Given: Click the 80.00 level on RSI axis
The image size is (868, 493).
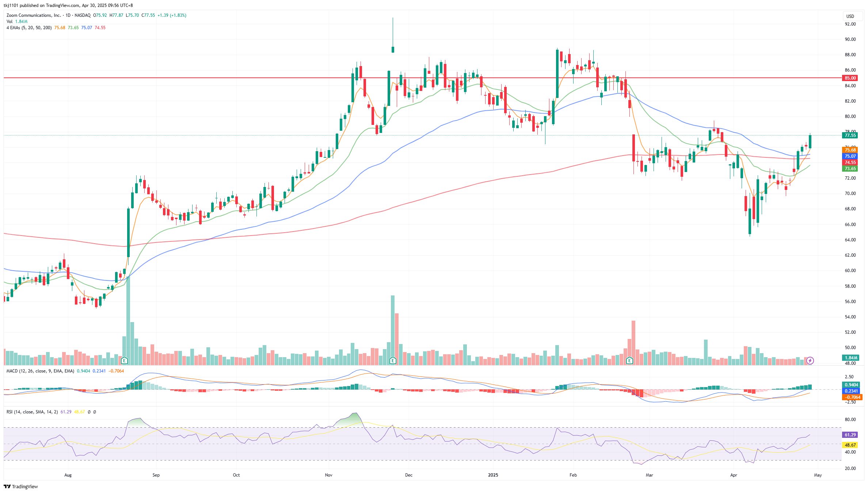Looking at the screenshot, I should (x=850, y=420).
